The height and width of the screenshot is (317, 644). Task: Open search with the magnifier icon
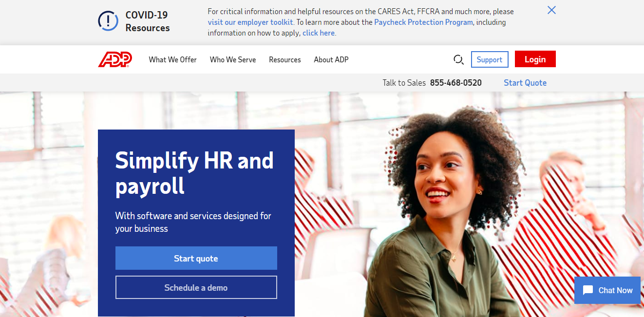[x=458, y=59]
